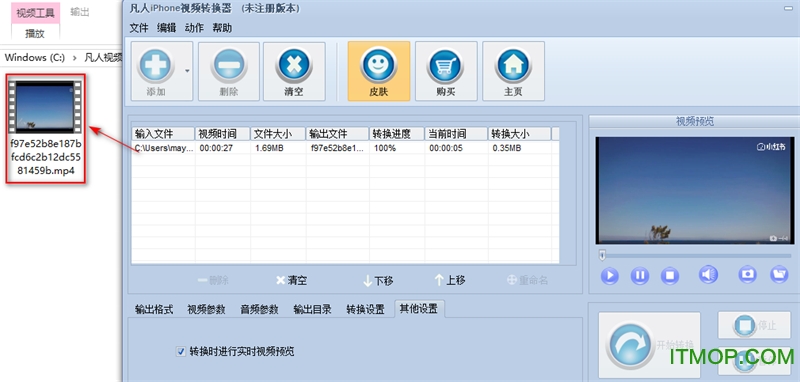Switch to the 视频参数 tab

click(206, 309)
